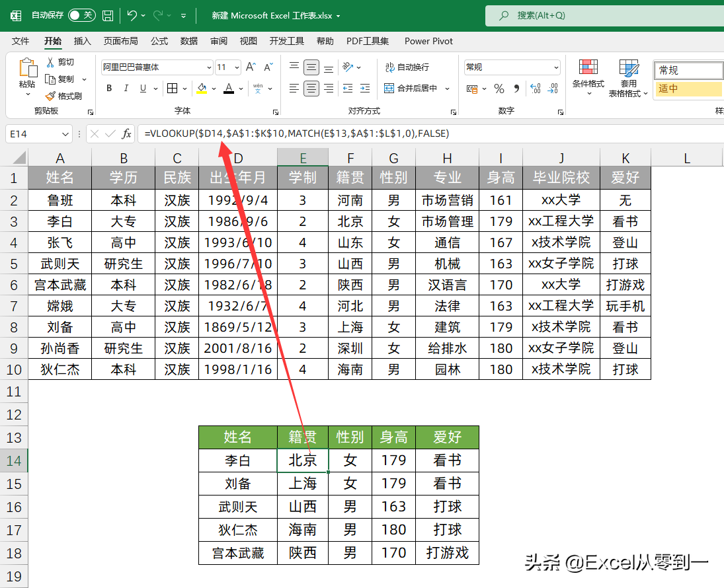Toggle middle vertical alignment
Viewport: 724px width, 588px height.
click(x=311, y=67)
